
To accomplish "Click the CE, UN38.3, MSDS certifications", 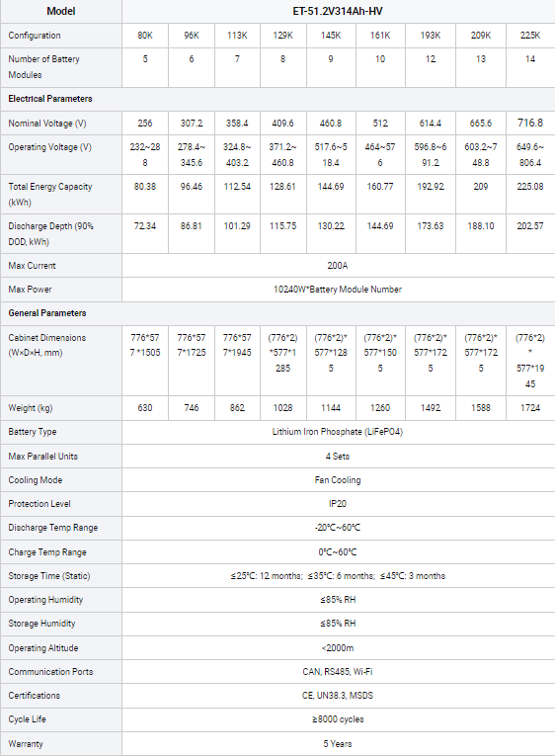I will (337, 696).
